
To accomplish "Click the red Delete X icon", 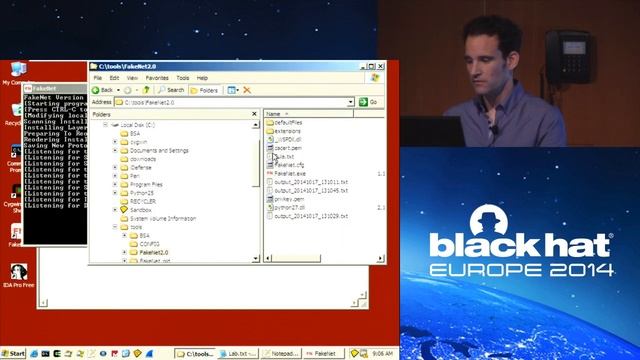I will 247,90.
